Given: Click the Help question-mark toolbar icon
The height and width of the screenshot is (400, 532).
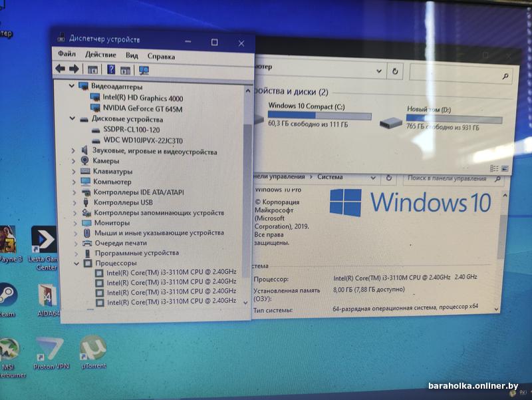Looking at the screenshot, I should point(111,70).
